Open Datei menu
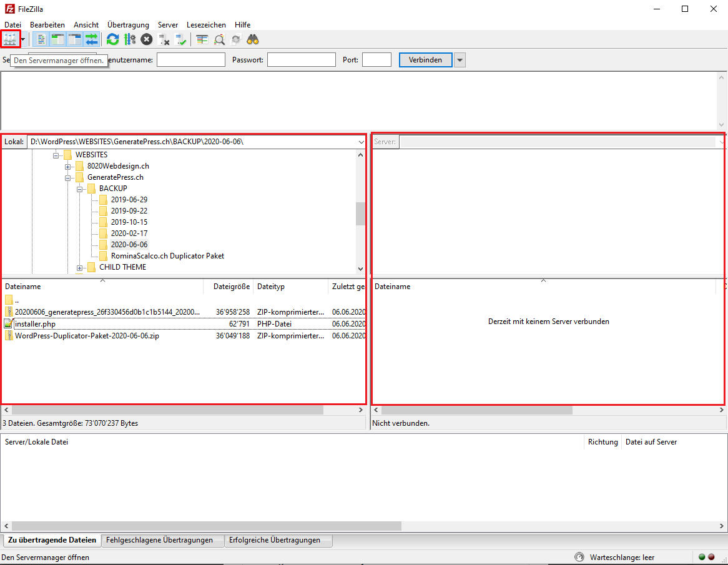 pyautogui.click(x=12, y=24)
